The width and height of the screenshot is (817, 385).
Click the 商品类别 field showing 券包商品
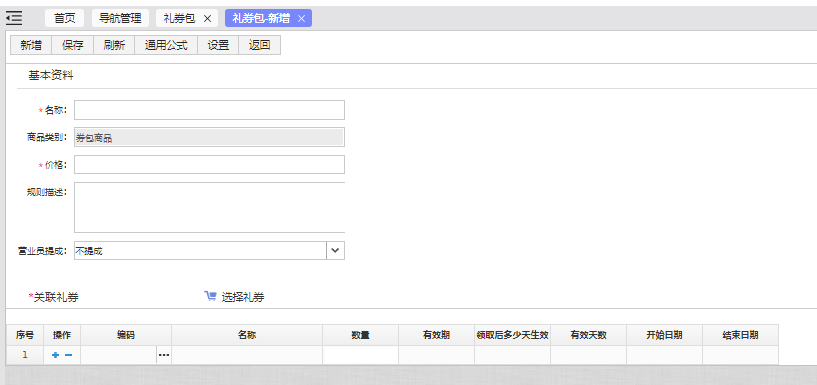pos(209,138)
